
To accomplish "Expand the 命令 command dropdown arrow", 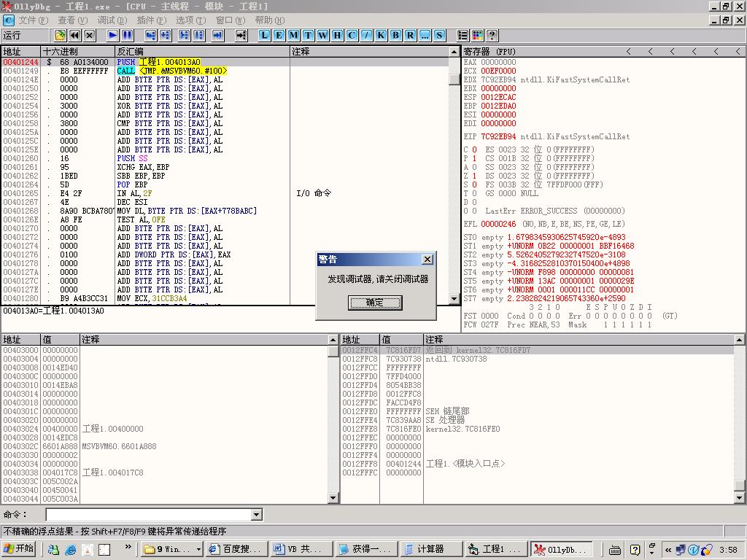I will [257, 514].
